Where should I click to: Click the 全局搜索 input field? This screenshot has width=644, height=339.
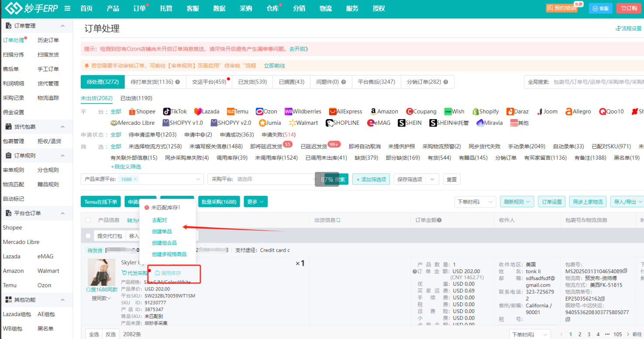pyautogui.click(x=584, y=82)
